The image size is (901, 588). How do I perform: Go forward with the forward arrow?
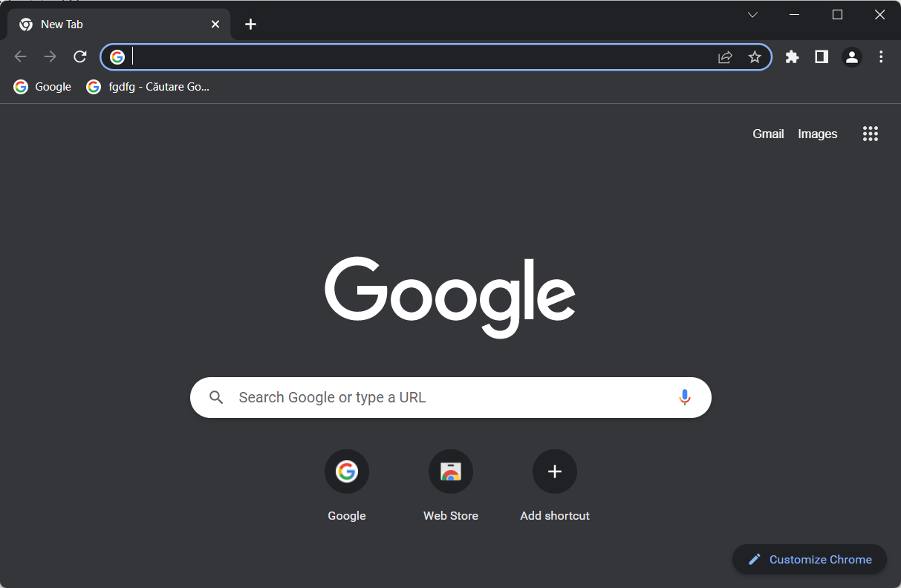pos(50,56)
